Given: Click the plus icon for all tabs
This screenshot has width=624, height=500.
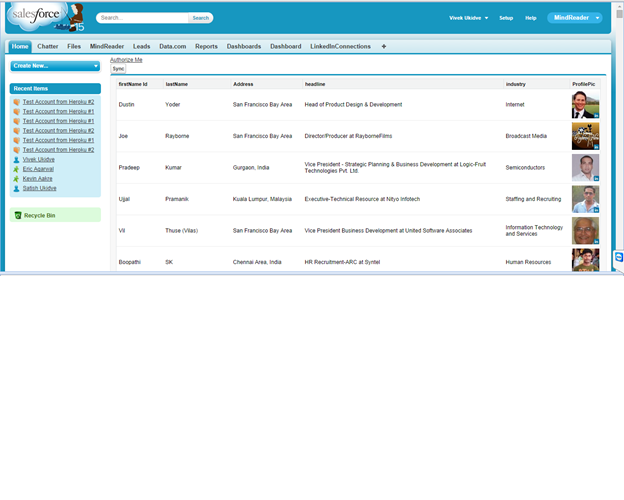Looking at the screenshot, I should pos(384,47).
